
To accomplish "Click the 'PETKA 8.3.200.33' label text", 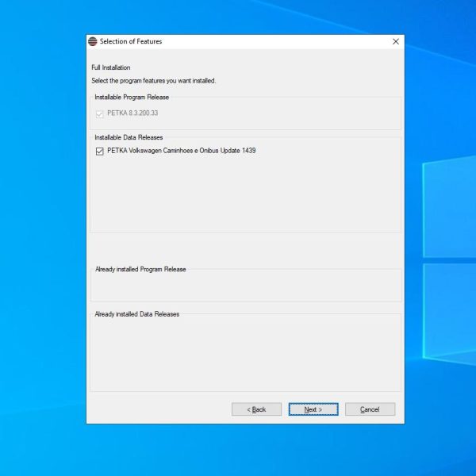I will pyautogui.click(x=132, y=113).
